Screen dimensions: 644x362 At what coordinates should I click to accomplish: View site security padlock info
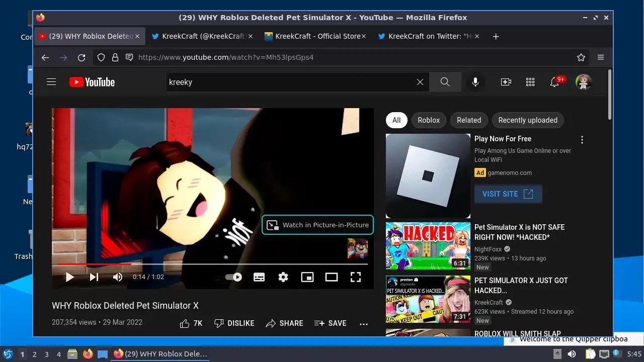[x=115, y=57]
